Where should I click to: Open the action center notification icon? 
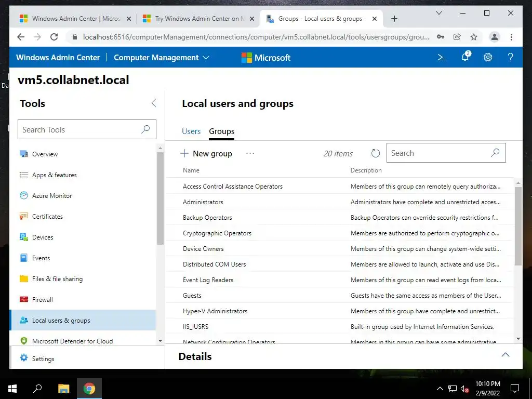point(515,389)
